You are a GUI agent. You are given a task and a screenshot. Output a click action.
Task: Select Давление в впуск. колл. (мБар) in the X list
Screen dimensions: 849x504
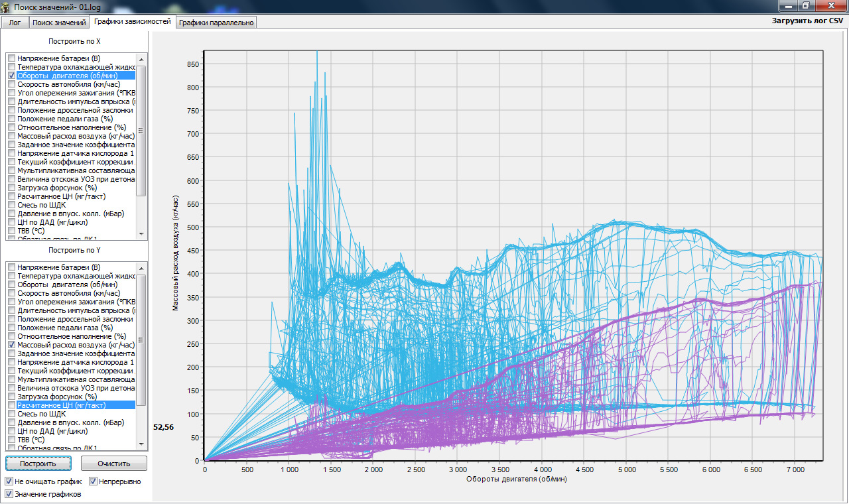(70, 214)
